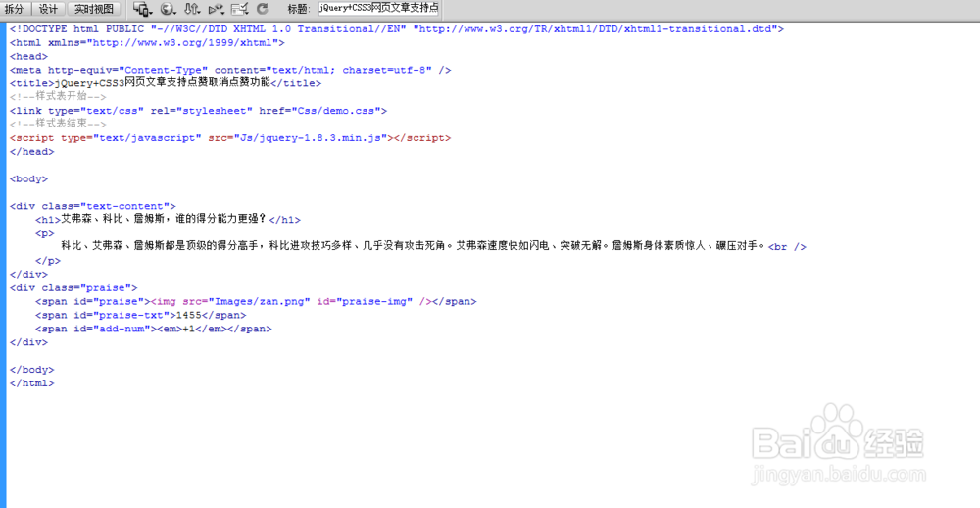This screenshot has width=980, height=508.
Task: Click the 标题 title input field
Action: coord(378,9)
